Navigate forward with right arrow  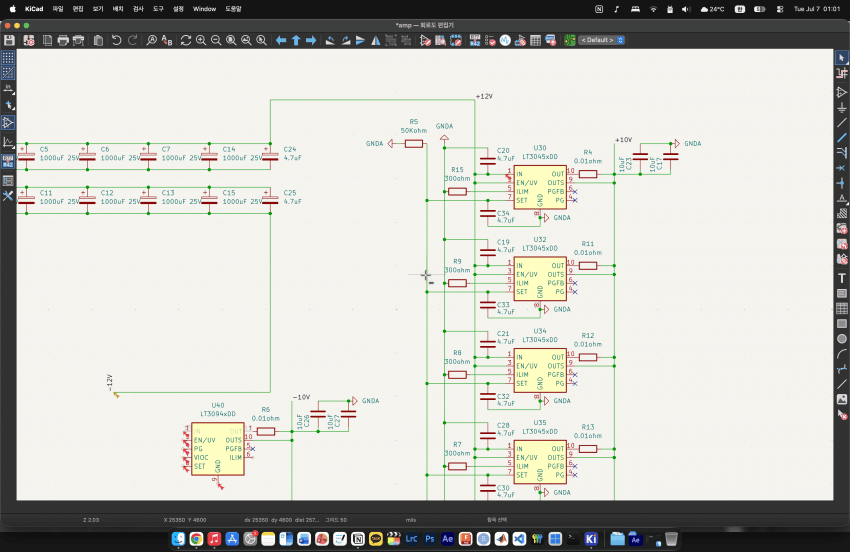click(311, 40)
